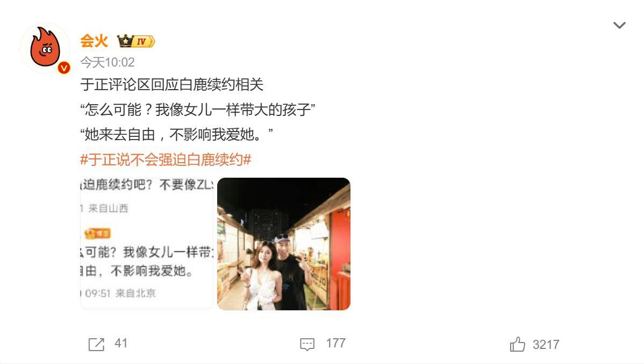Open the #于正说不会强迫白鹿续约# hashtag

coord(166,159)
